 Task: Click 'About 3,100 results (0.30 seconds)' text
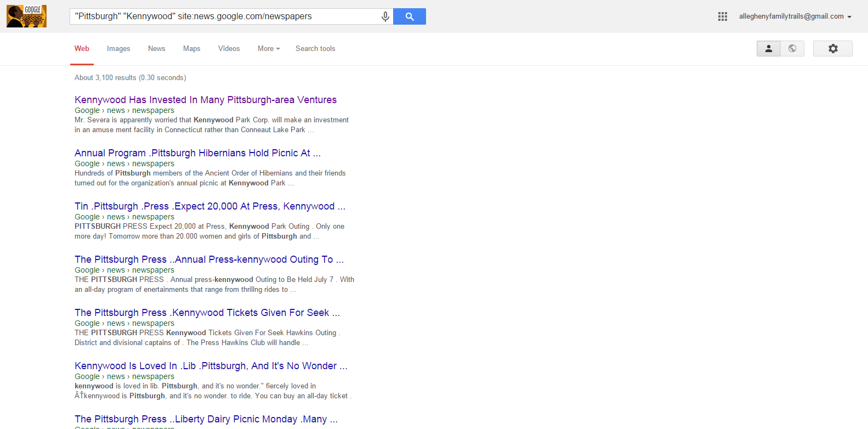pyautogui.click(x=131, y=78)
